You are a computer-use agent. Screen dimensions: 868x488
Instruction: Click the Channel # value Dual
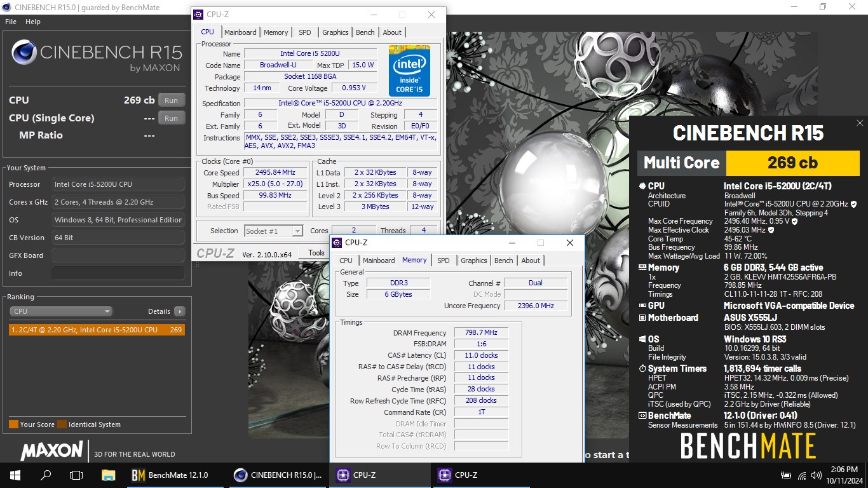point(536,283)
